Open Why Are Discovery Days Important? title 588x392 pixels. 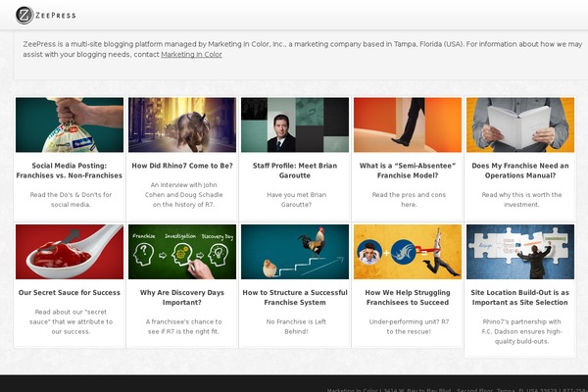click(182, 298)
